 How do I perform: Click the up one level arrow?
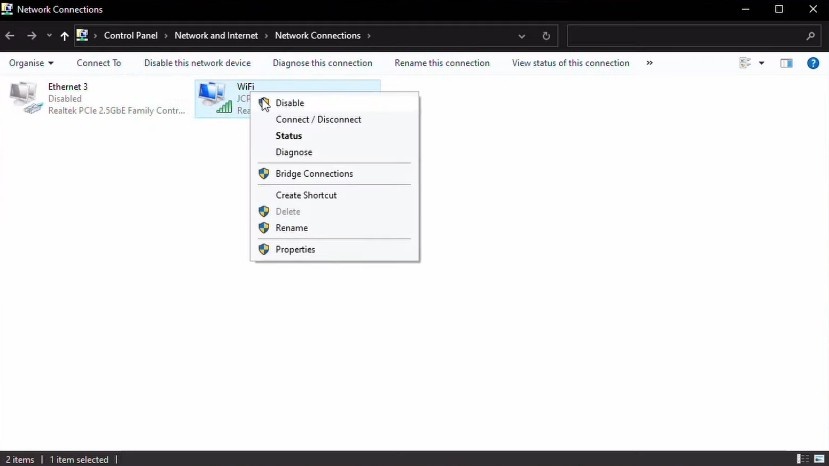click(65, 36)
